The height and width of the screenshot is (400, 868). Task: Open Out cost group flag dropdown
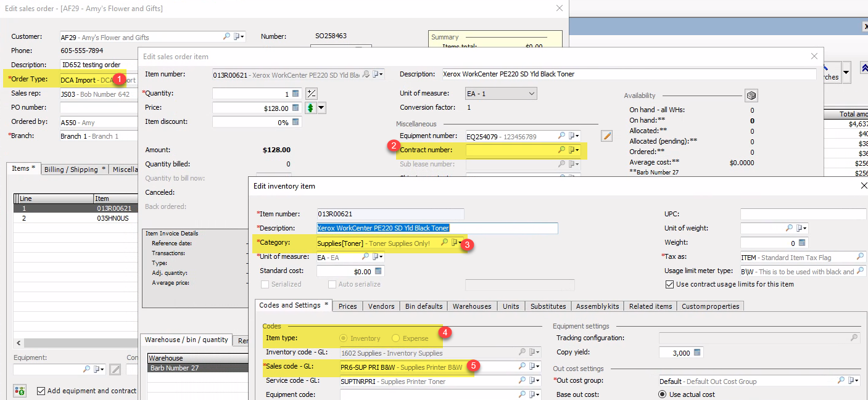tap(854, 381)
